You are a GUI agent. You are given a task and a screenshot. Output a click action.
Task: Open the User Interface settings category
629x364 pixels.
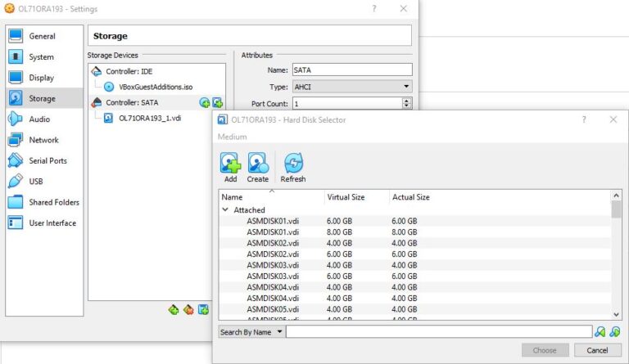click(x=44, y=223)
